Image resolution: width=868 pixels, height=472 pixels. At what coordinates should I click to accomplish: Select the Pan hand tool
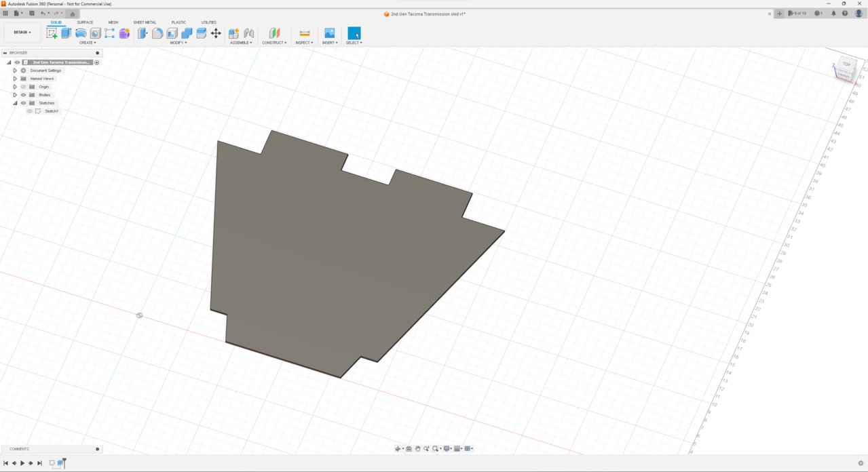[x=417, y=448]
